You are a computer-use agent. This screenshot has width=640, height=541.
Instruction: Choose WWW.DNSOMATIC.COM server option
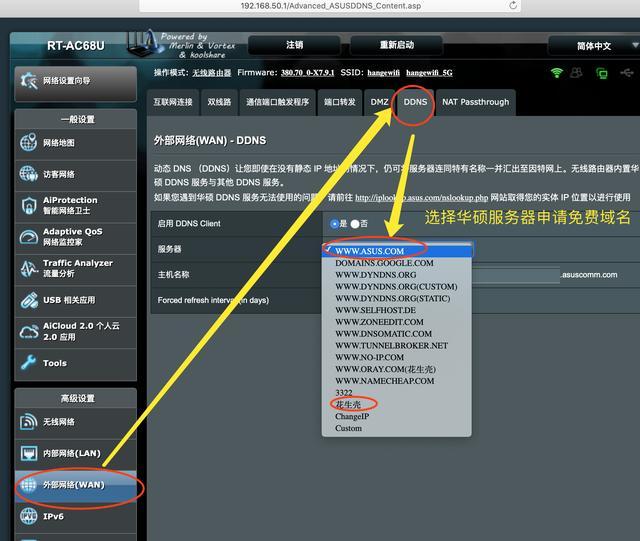(397, 334)
